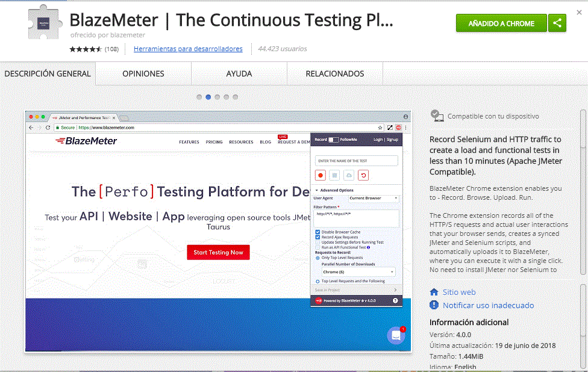Click the Signup link in popup

[392, 140]
